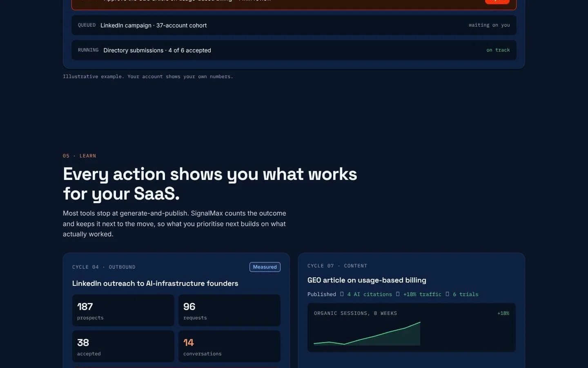This screenshot has height=368, width=588.
Task: Click the "LinkedIn outreach to AI-infrastructure founders" title
Action: (155, 283)
